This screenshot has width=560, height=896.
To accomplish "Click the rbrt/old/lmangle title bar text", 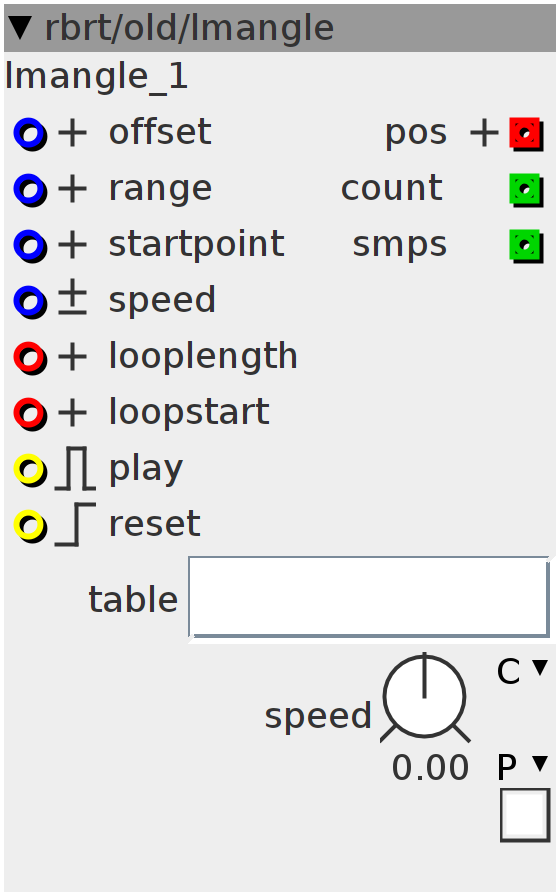I will pyautogui.click(x=189, y=29).
